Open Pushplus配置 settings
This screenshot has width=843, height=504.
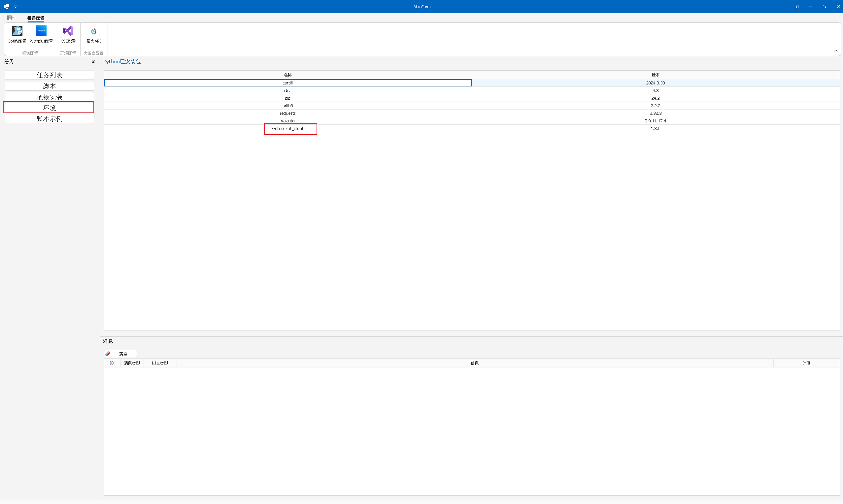(41, 34)
